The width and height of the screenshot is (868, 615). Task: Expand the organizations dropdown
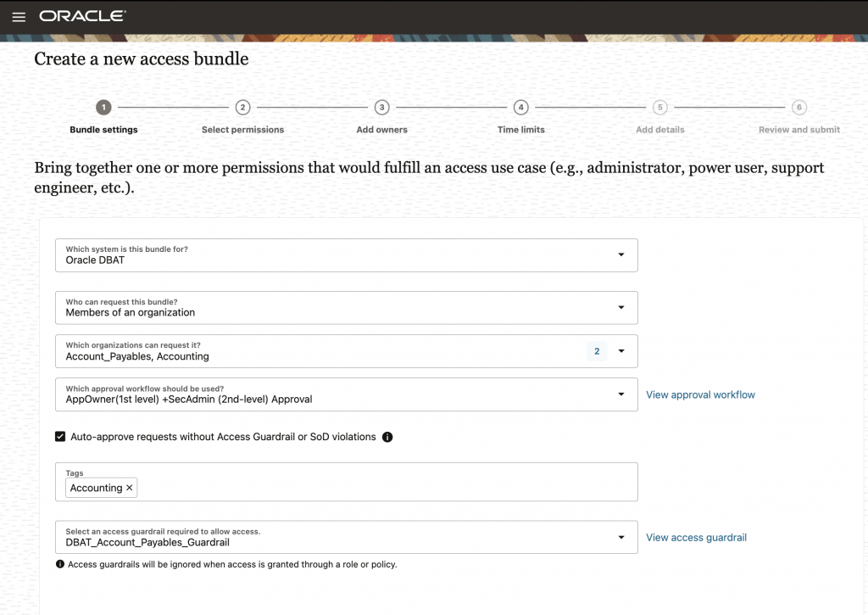pos(620,351)
